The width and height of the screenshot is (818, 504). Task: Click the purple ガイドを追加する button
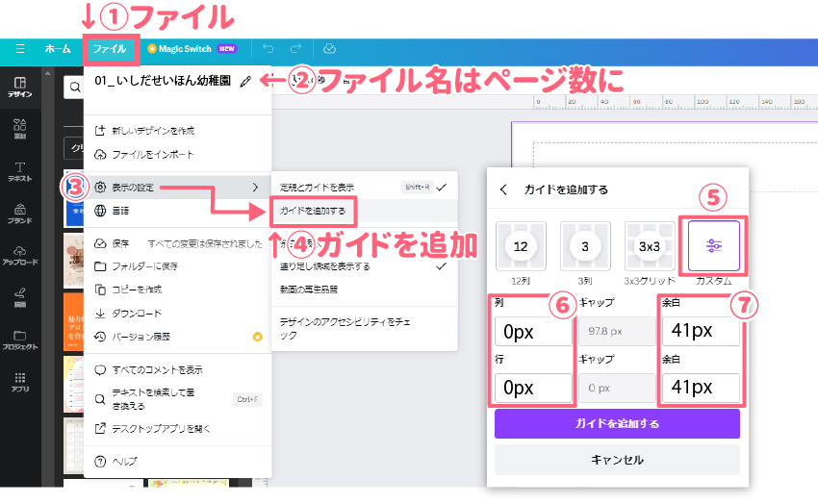[x=617, y=424]
